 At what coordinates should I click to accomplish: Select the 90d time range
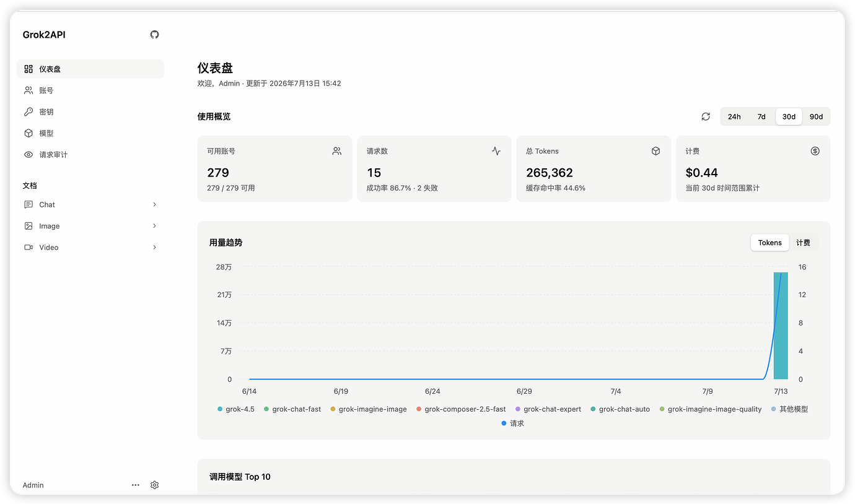(x=817, y=116)
